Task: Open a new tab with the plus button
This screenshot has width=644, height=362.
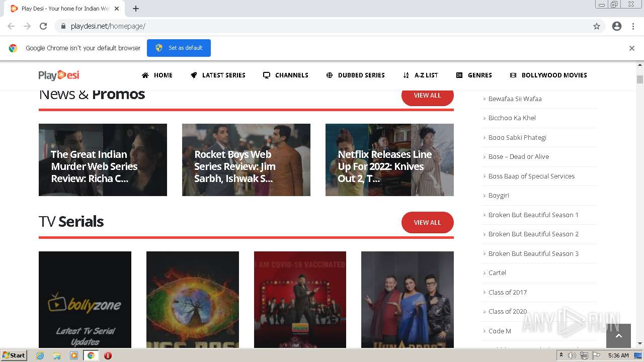Action: pos(136,9)
